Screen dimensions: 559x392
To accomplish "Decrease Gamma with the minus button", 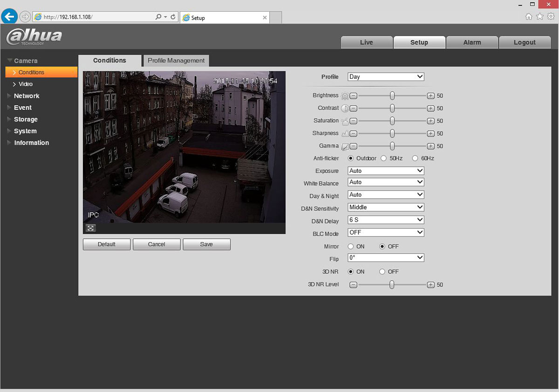I will click(x=353, y=146).
